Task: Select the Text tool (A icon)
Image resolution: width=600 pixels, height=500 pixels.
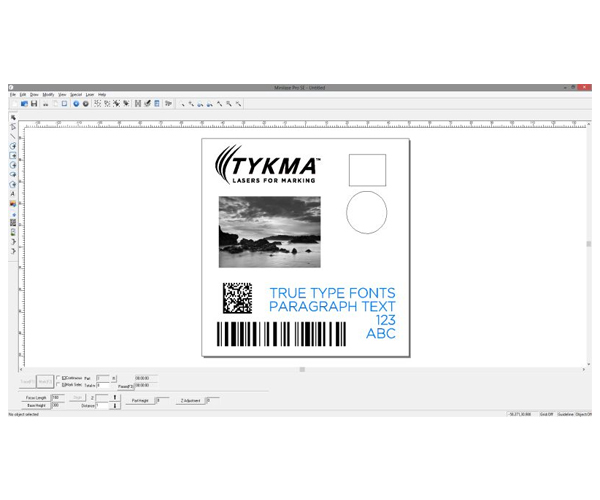Action: tap(13, 193)
